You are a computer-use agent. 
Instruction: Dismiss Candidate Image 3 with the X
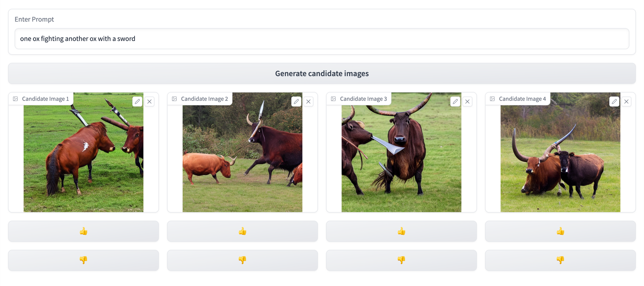(467, 101)
